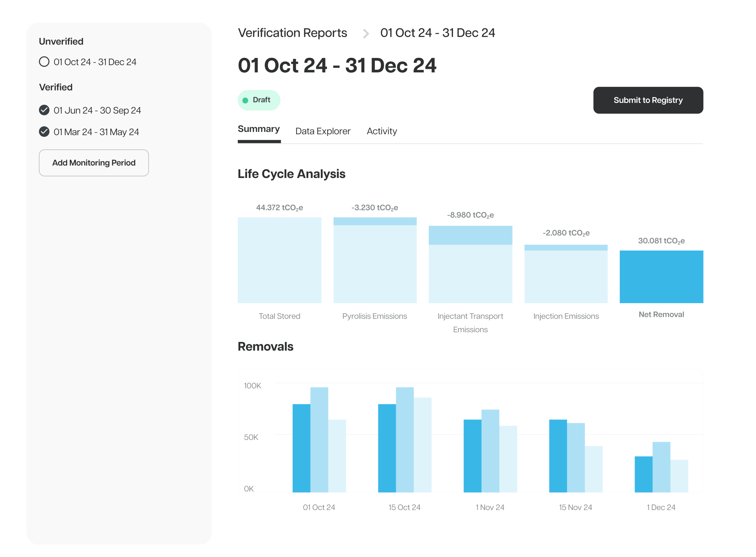Click Add Monitoring Period button
Screen dimensions: 756x557
(x=94, y=163)
